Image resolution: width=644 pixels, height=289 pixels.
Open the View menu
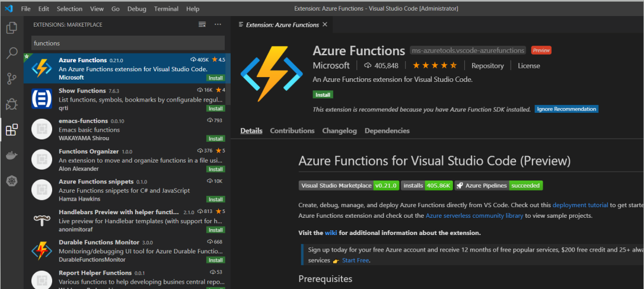97,9
